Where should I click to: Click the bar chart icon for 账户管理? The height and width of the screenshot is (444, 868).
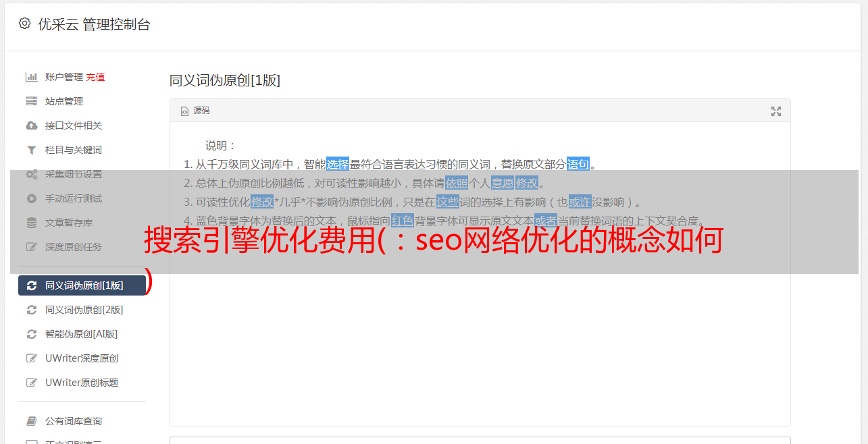click(x=31, y=77)
